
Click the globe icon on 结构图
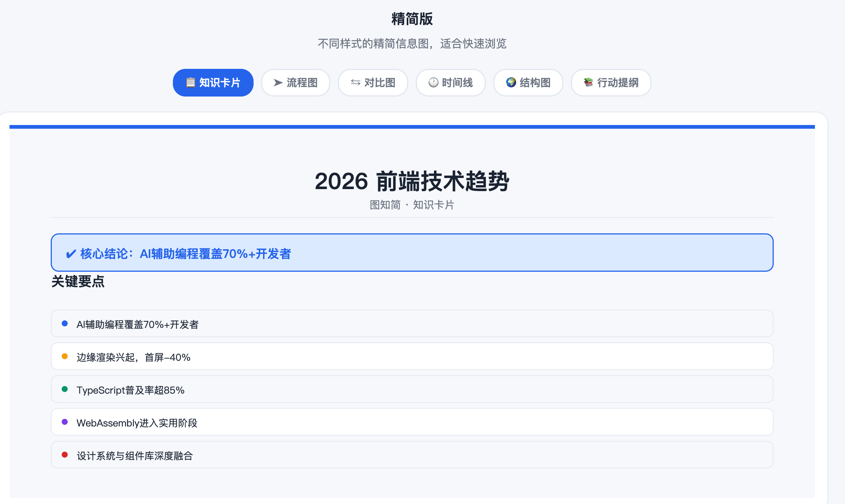click(511, 82)
